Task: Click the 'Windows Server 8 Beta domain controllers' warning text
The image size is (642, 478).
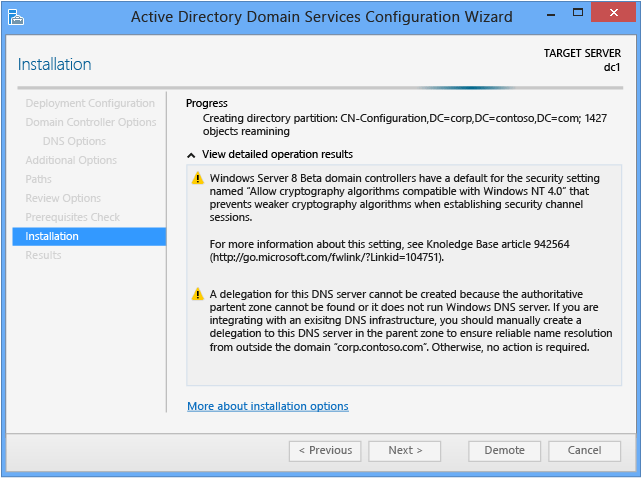Action: (405, 197)
